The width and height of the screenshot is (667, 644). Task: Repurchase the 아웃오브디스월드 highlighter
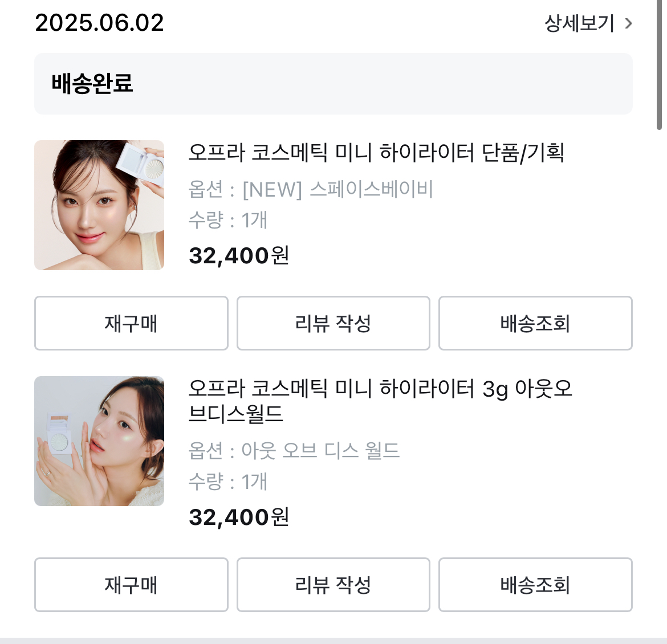(131, 585)
